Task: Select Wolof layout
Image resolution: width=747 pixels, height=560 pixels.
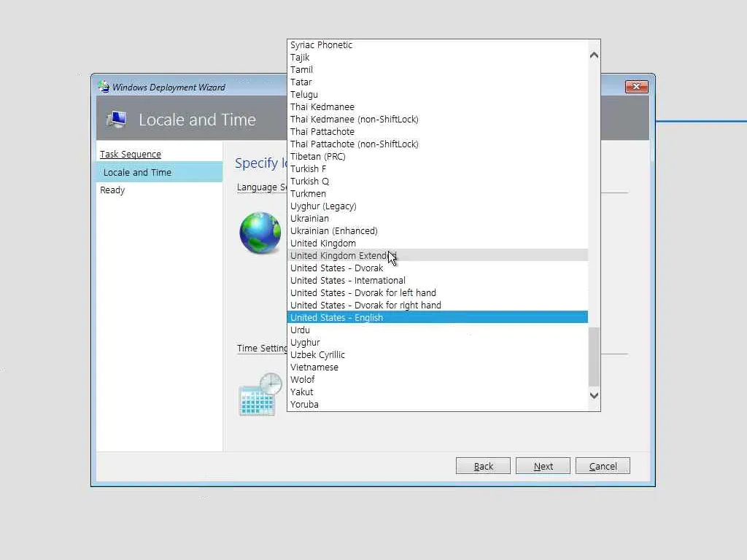Action: (x=438, y=379)
